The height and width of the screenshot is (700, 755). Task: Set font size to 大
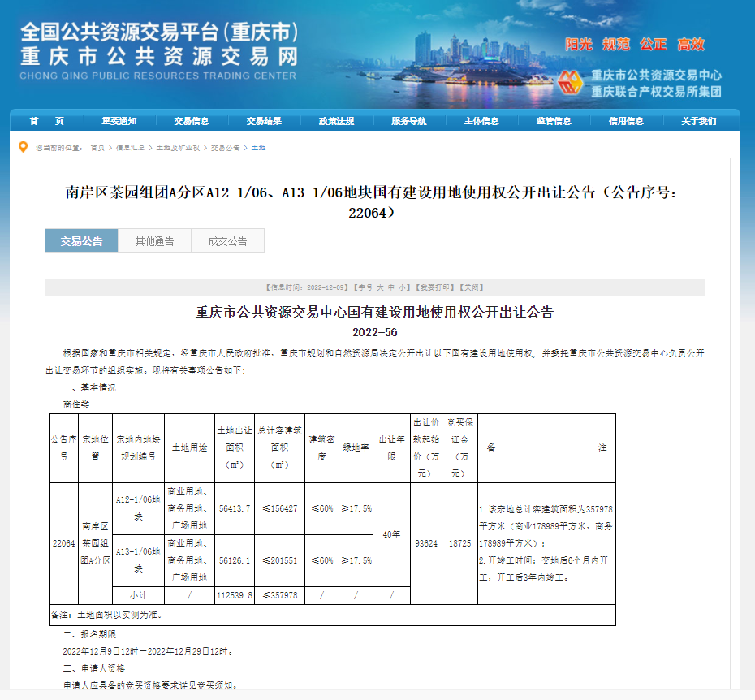380,287
